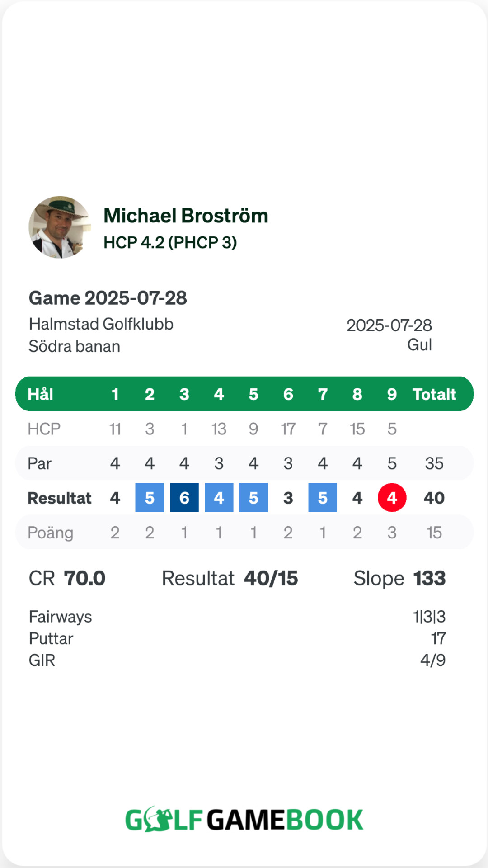Click the Halmstad Golfklubb course name
This screenshot has width=488, height=868.
[x=101, y=324]
